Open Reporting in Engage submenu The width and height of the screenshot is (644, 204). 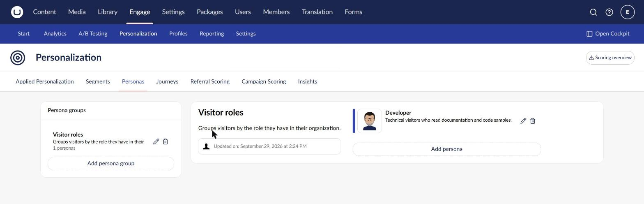(x=212, y=34)
